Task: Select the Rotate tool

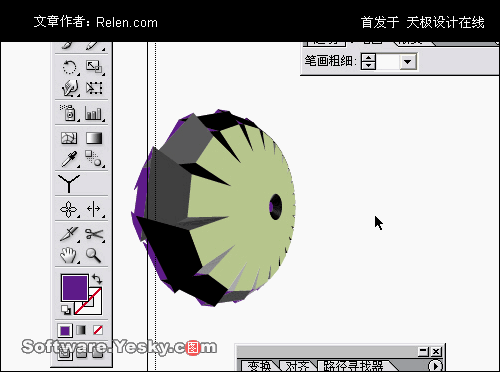Action: coord(69,67)
